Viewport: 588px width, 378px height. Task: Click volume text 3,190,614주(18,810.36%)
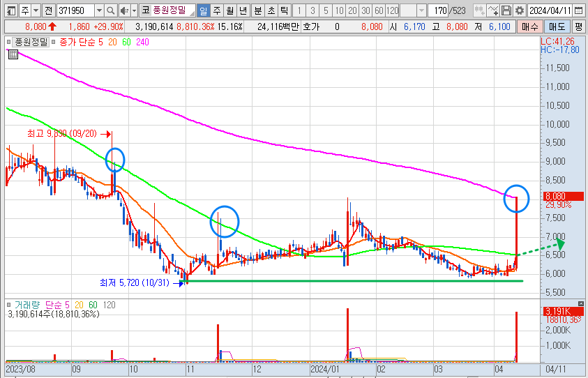(x=54, y=315)
